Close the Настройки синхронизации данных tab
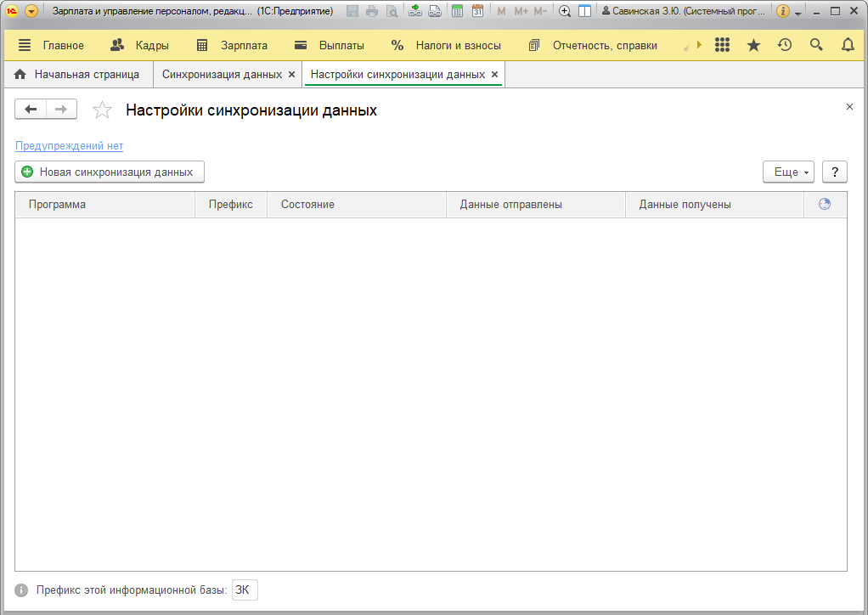This screenshot has width=868, height=615. click(495, 74)
